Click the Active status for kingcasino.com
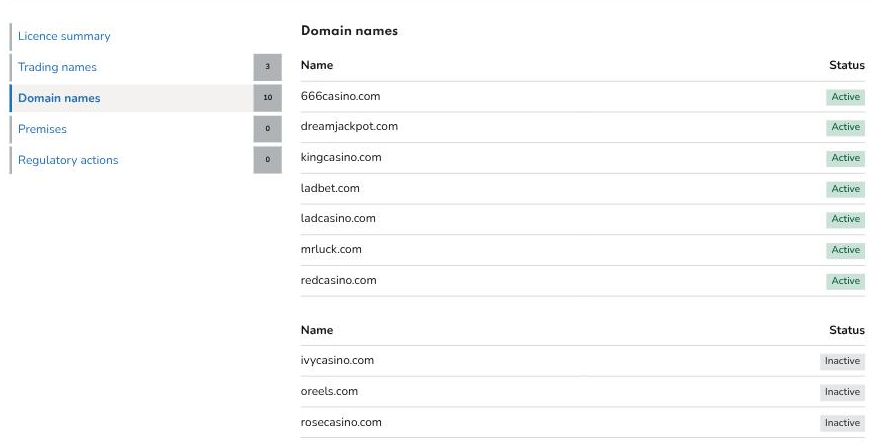 [x=846, y=158]
